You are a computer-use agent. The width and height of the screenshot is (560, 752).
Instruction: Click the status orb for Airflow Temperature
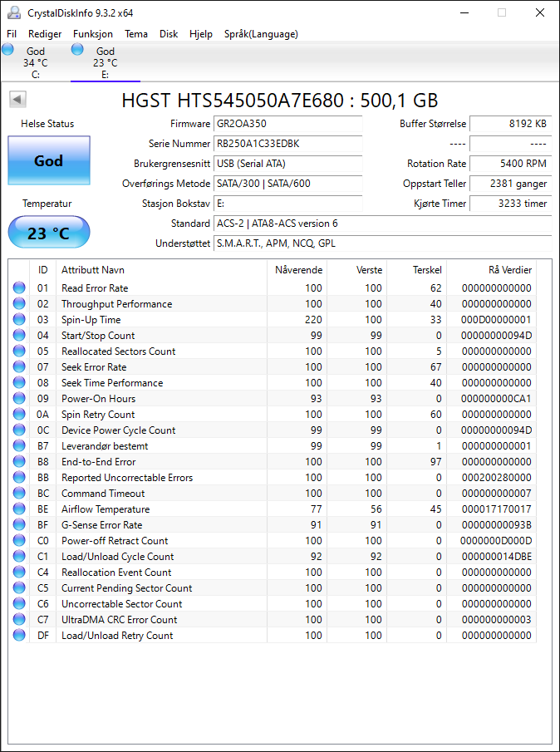[x=19, y=509]
